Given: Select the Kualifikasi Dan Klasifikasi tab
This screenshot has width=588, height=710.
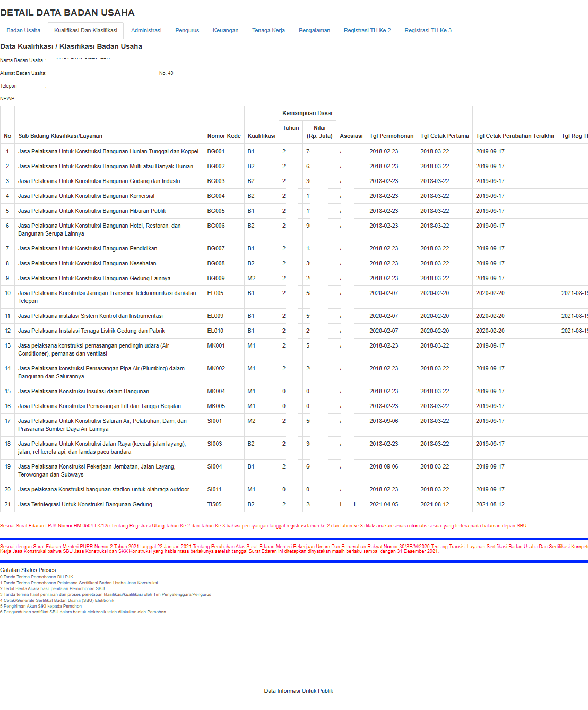Looking at the screenshot, I should tap(85, 30).
